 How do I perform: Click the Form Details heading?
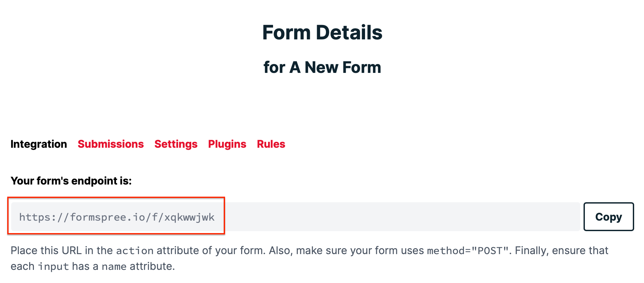322,33
